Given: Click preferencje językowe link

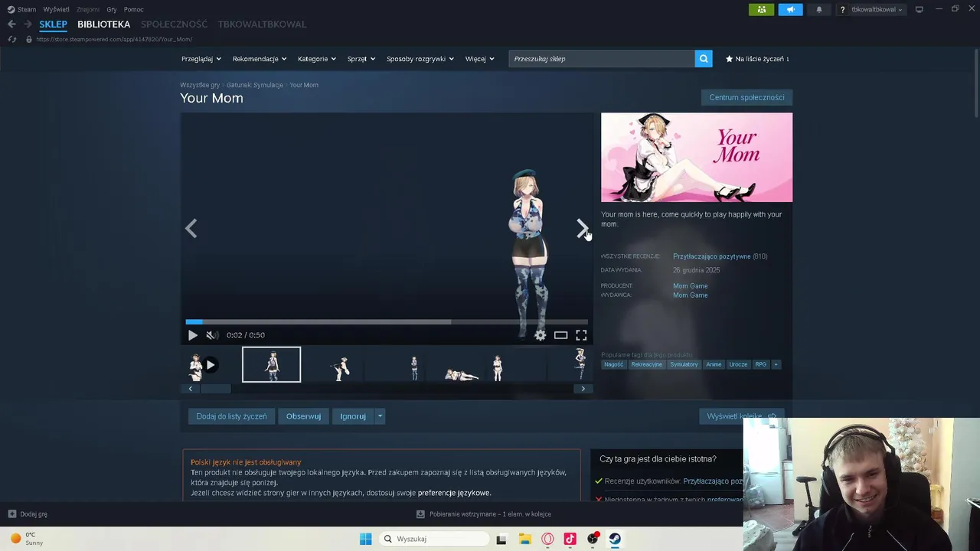Looking at the screenshot, I should coord(454,493).
